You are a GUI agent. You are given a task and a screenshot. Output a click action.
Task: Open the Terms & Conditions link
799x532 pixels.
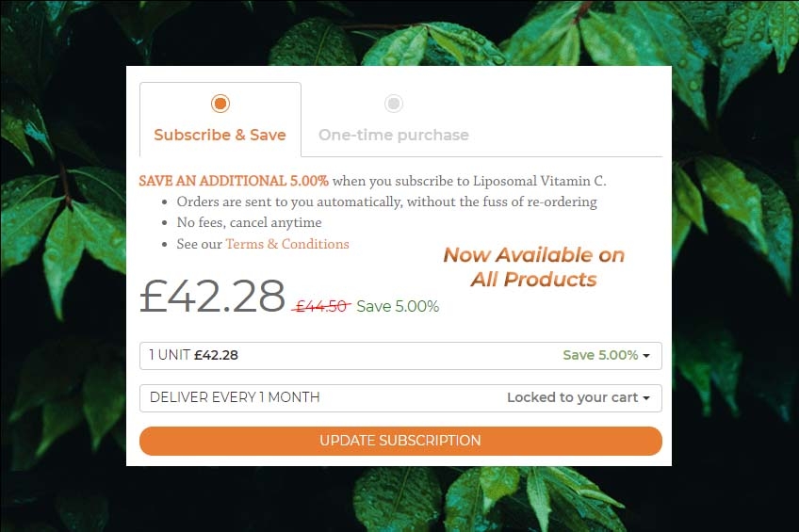tap(287, 244)
